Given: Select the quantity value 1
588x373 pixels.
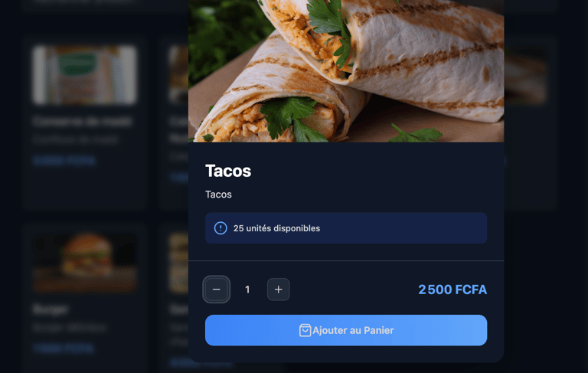Looking at the screenshot, I should click(247, 290).
